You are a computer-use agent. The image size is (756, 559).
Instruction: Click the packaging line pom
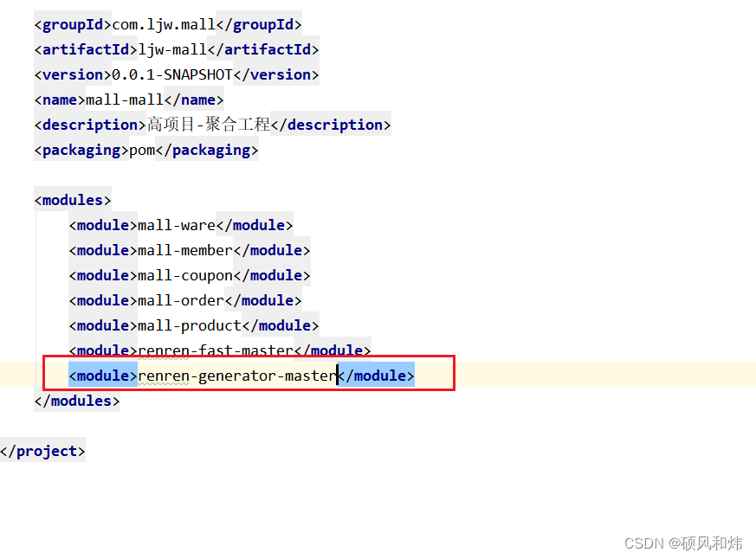[146, 150]
